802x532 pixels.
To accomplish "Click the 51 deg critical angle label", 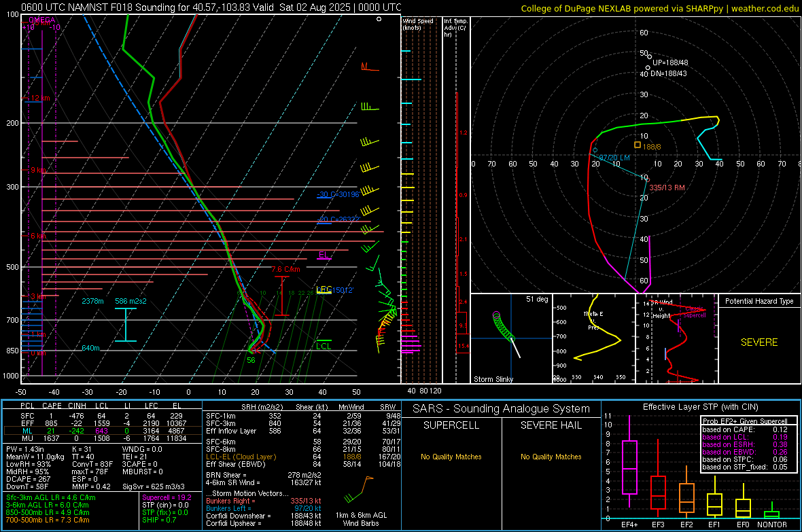I will [537, 299].
